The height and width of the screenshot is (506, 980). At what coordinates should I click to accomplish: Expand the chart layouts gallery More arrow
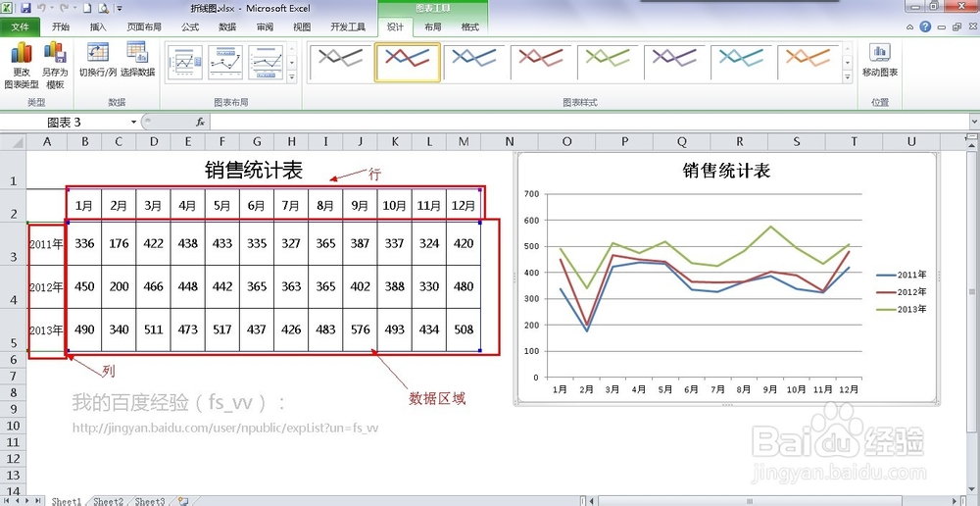point(292,76)
